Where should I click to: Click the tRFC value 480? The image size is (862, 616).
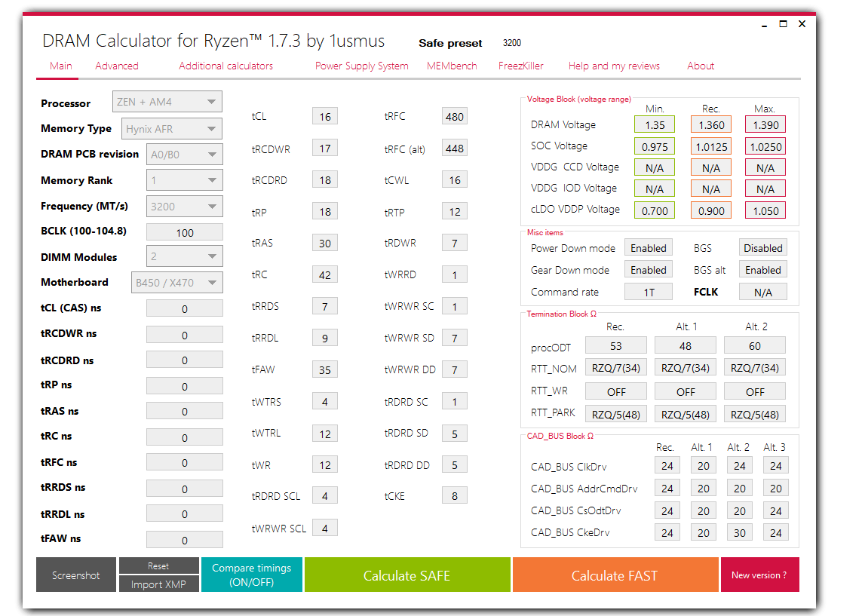pos(455,117)
